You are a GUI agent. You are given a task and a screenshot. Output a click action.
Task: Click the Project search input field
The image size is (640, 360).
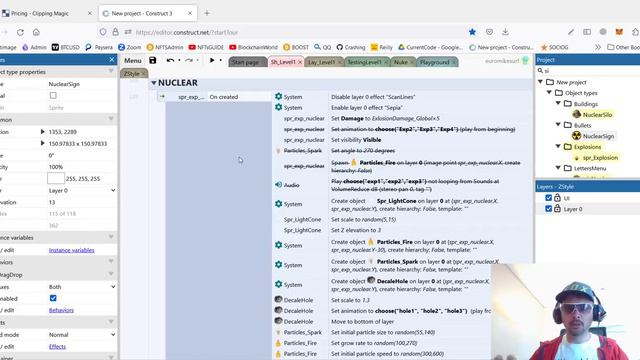(x=592, y=71)
